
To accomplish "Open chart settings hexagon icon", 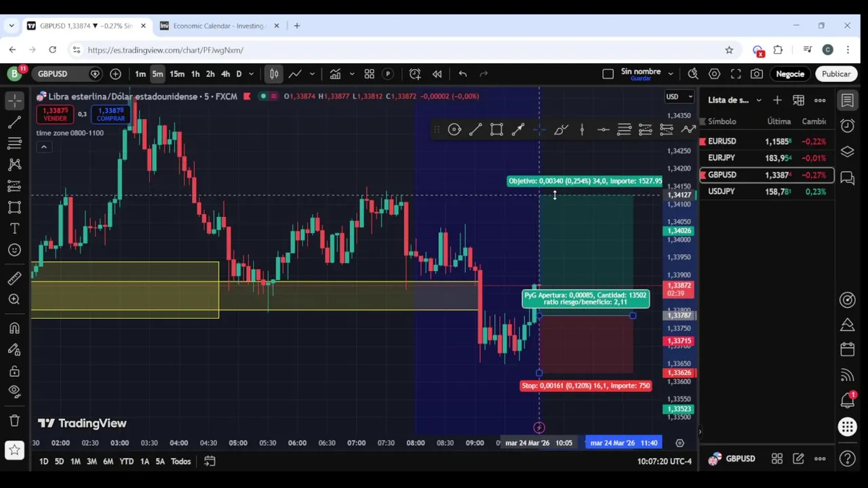I will coord(714,74).
